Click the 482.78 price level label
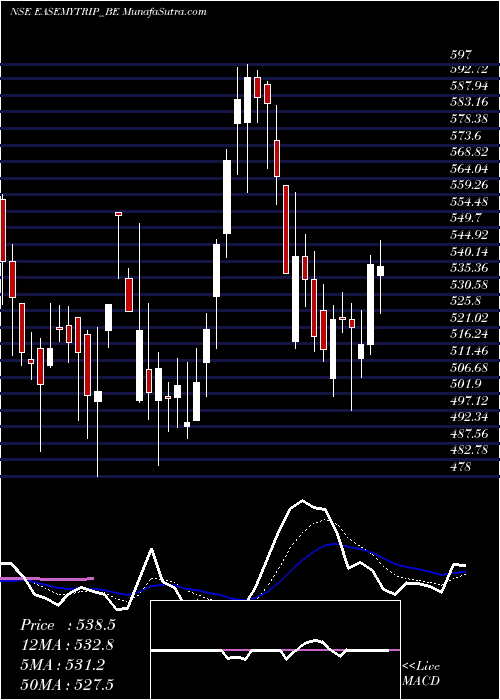The height and width of the screenshot is (700, 500). tap(469, 450)
